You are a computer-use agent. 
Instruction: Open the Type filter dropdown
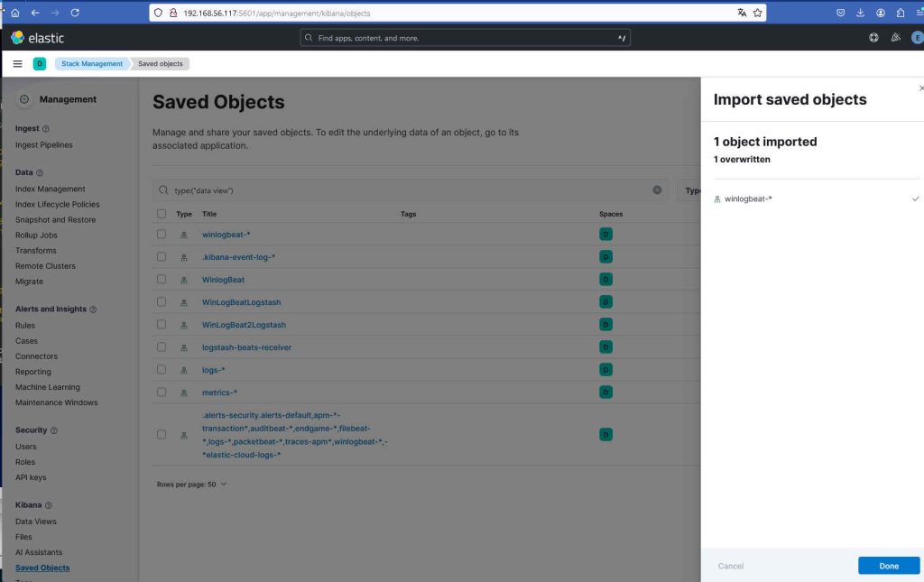point(695,189)
